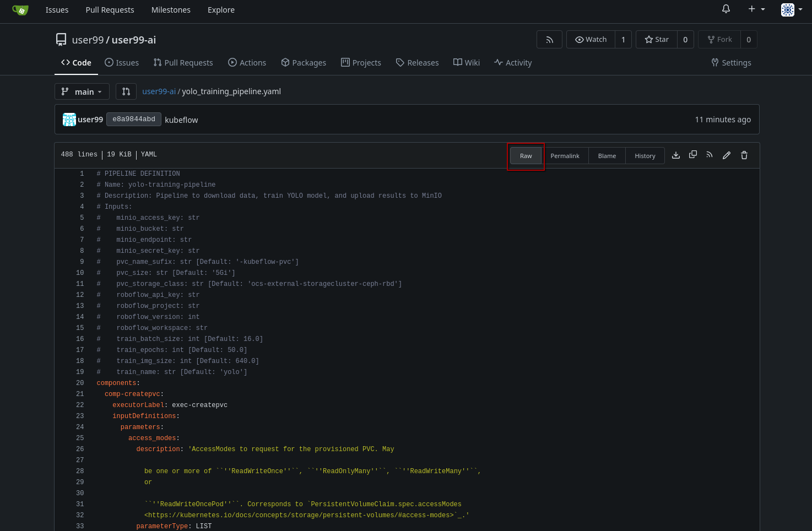Screen dimensions: 812x531
Task: Open the user99 owner link in the title
Action: 88,40
